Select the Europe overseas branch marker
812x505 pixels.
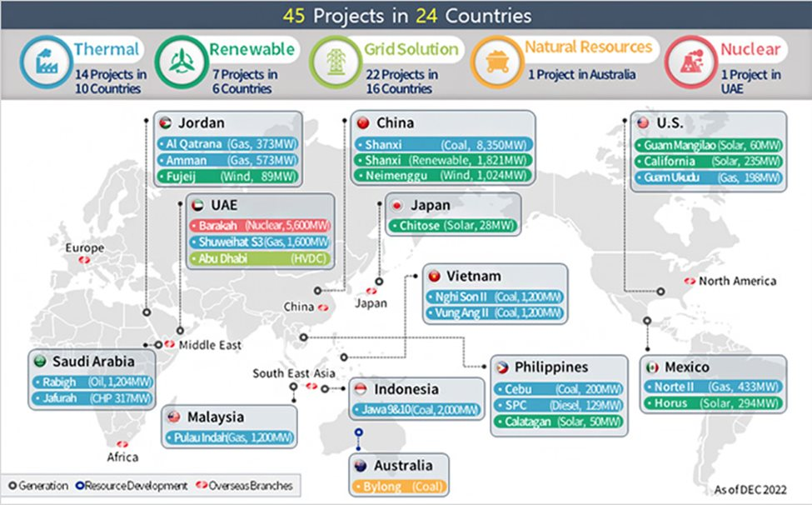click(83, 262)
